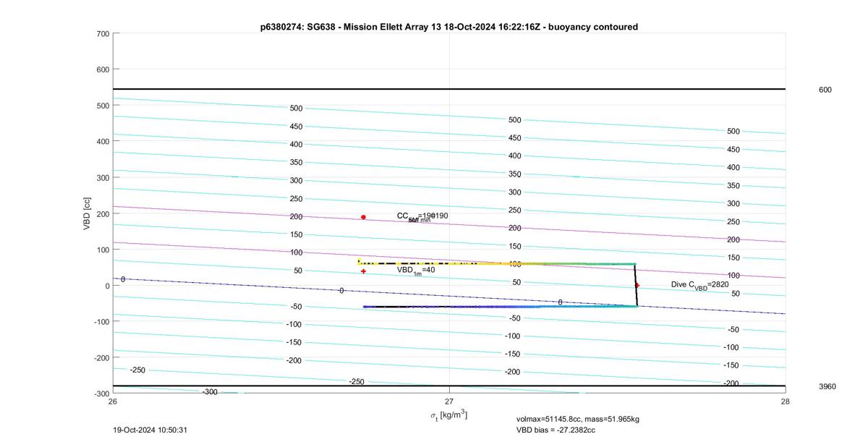The image size is (868, 442).
Task: Click the red plus marker beside VBD 1m=40
Action: pyautogui.click(x=363, y=271)
